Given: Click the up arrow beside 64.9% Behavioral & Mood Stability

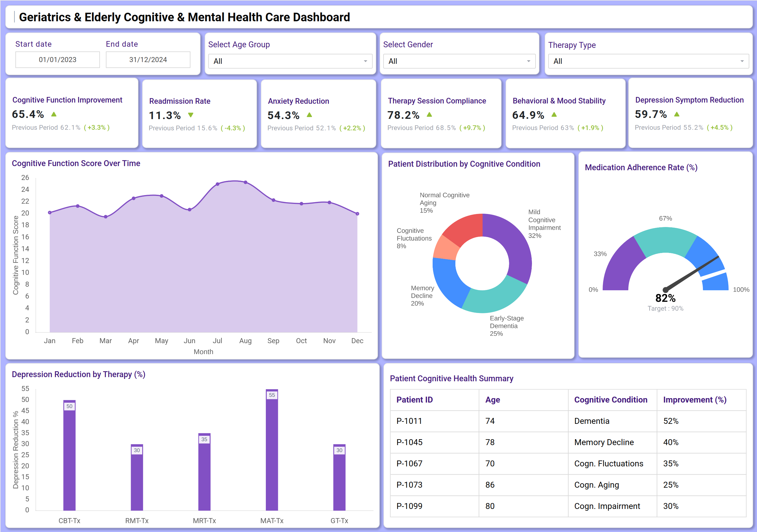Looking at the screenshot, I should [554, 114].
